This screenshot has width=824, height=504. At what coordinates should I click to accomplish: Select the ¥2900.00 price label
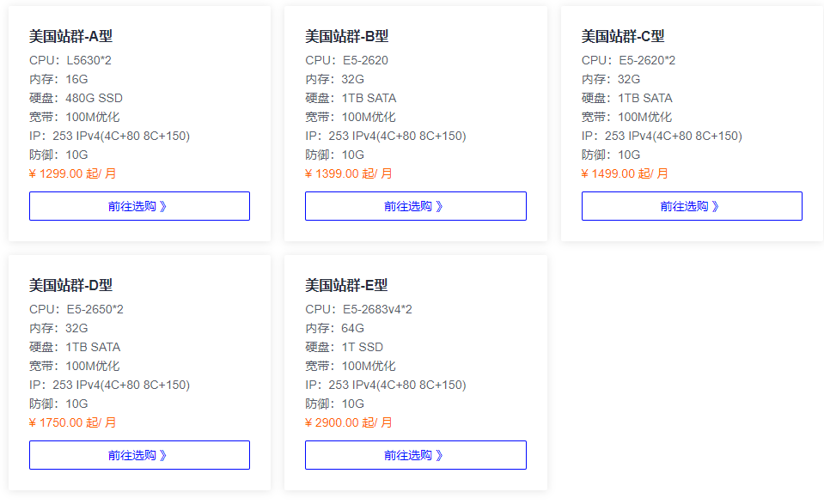click(348, 422)
